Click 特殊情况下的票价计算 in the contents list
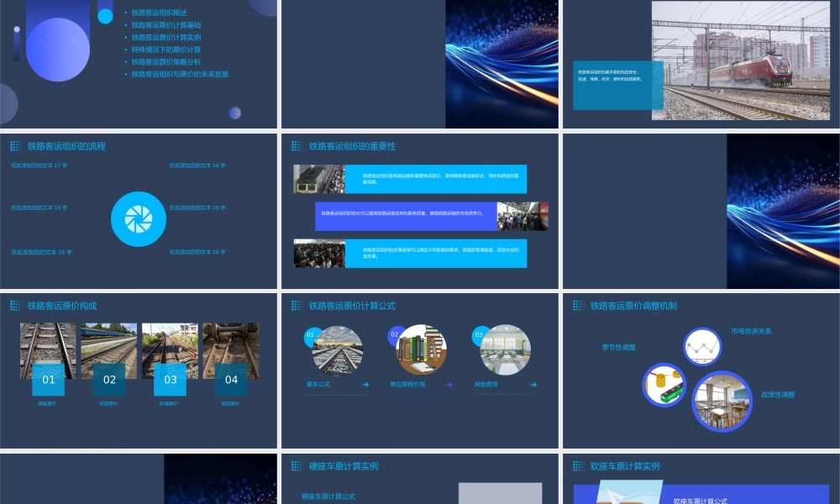 (x=165, y=50)
